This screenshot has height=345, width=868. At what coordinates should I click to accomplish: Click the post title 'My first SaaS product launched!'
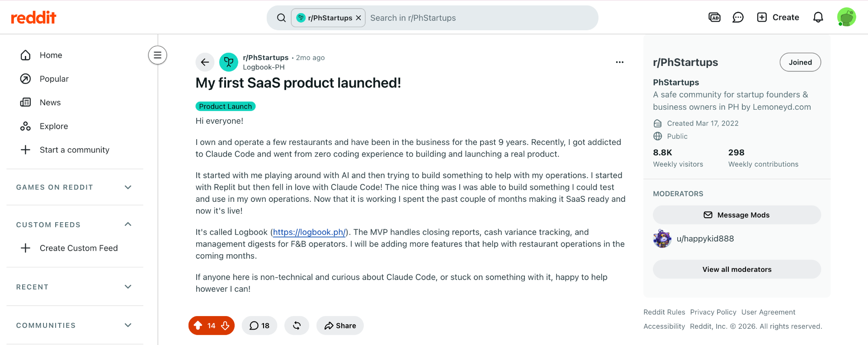coord(298,83)
